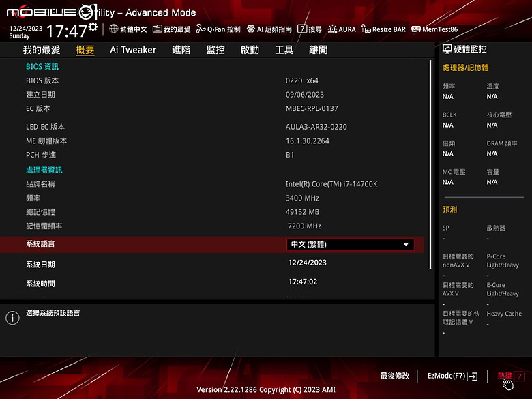Viewport: 532px width, 399px height.
Task: Toggle the Resize BAR icon
Action: [366, 29]
